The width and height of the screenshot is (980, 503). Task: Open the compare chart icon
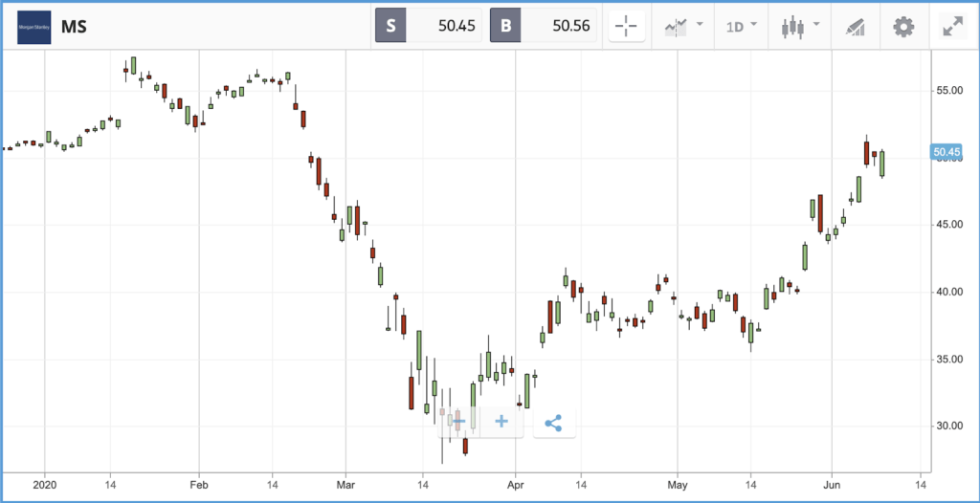point(675,26)
